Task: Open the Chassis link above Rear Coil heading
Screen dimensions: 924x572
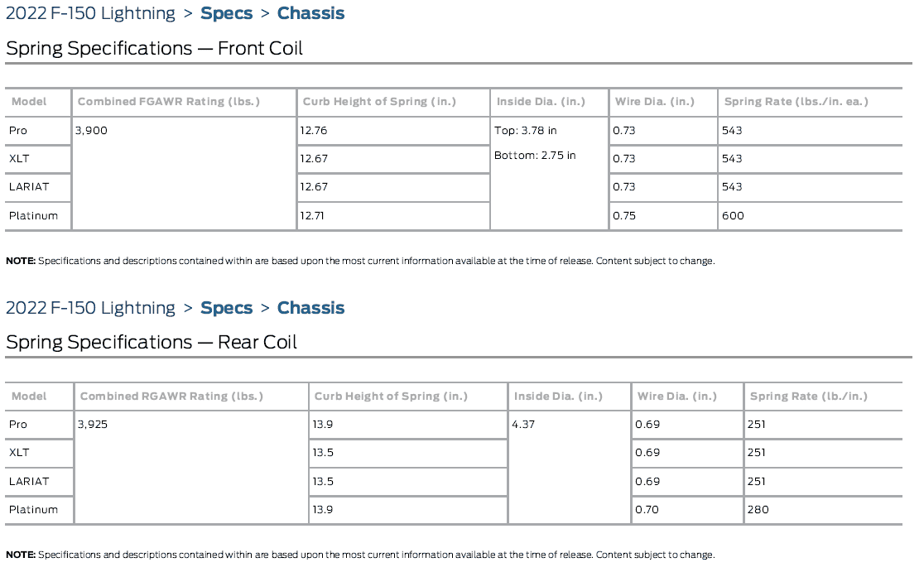Action: [x=310, y=308]
